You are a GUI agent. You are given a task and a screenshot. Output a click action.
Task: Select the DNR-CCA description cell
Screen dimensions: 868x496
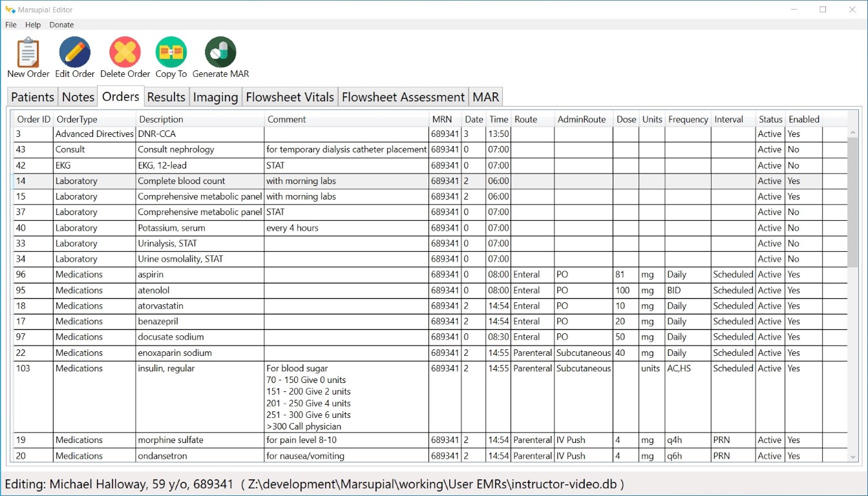coord(200,134)
